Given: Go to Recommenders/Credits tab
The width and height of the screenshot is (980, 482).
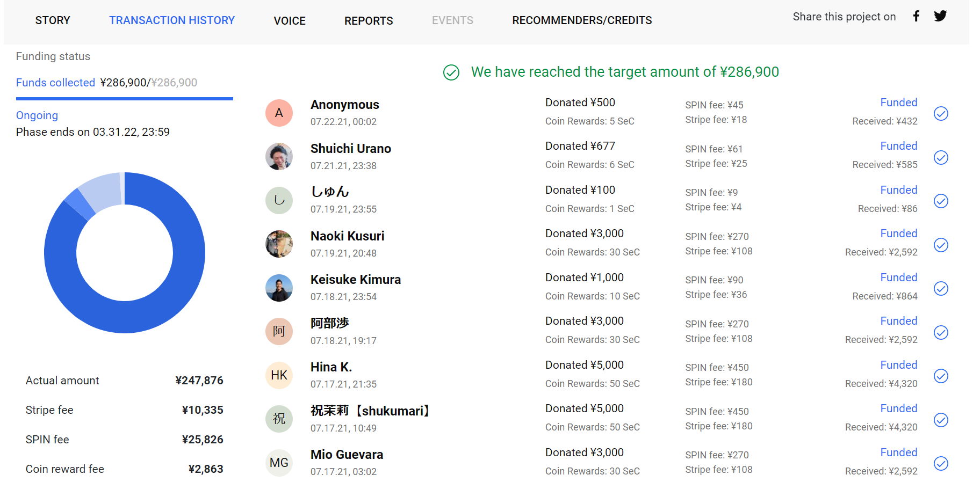Looking at the screenshot, I should (582, 20).
